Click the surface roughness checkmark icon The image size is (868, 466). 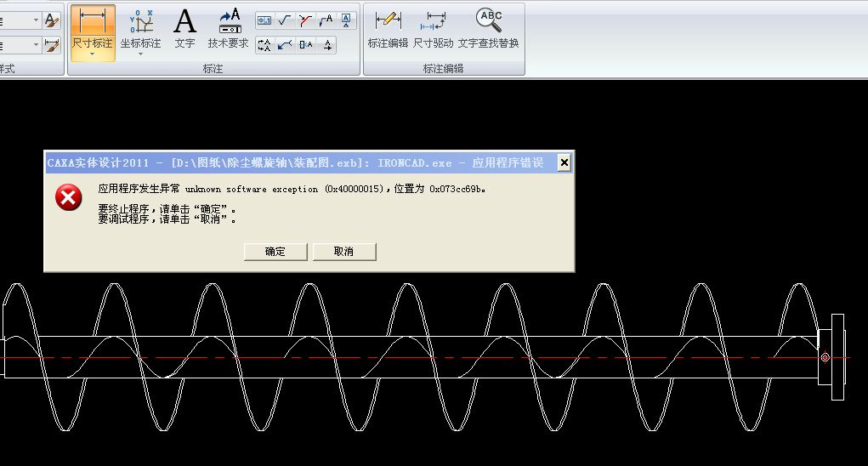coord(285,20)
